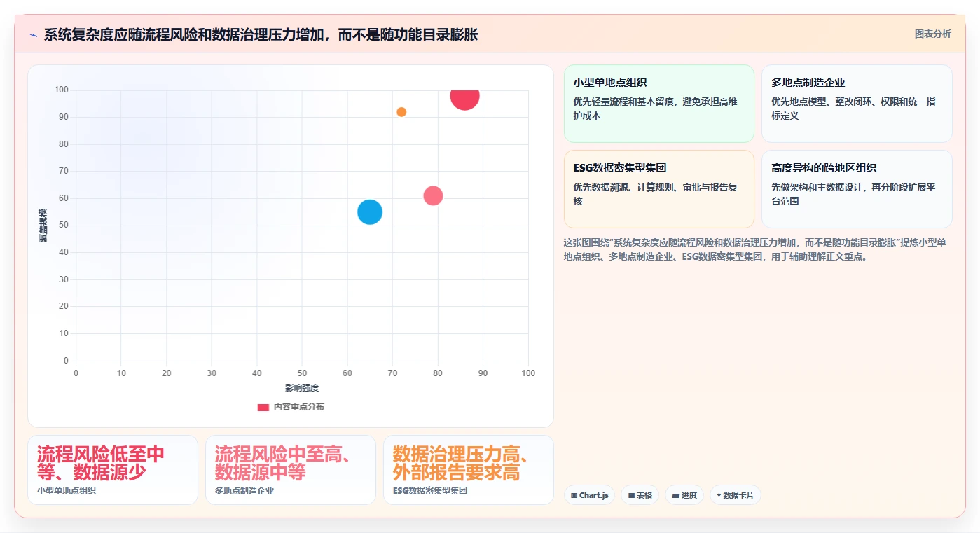The width and height of the screenshot is (980, 533).
Task: Select the 进度 tag chip
Action: pos(684,495)
